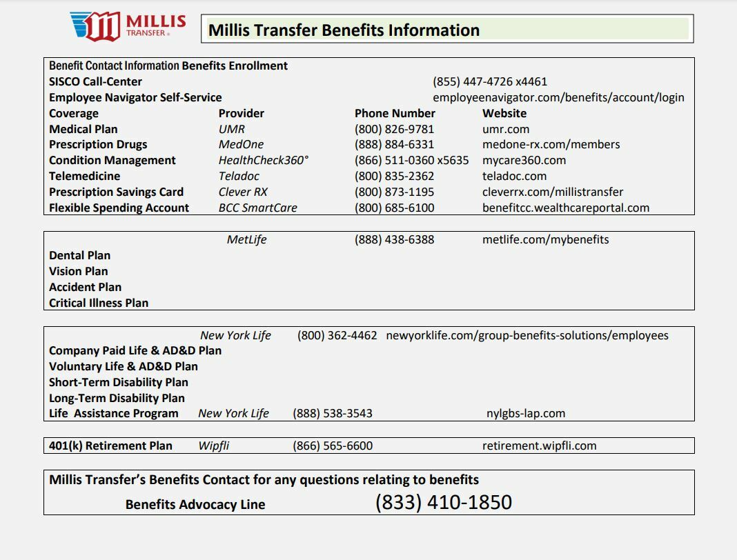Select 'Life Assistance Program' label
This screenshot has height=560, width=737.
[114, 413]
